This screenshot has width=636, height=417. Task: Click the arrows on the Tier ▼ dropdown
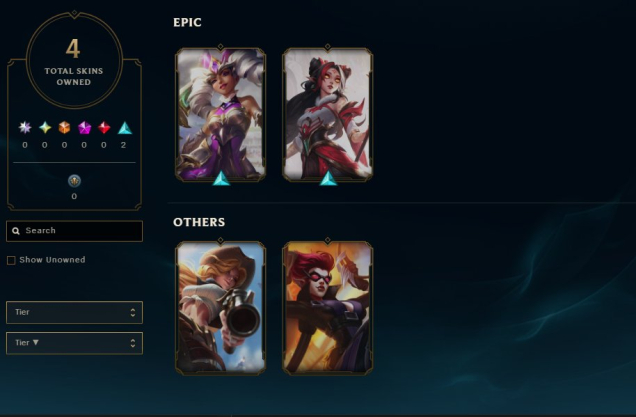(x=133, y=343)
